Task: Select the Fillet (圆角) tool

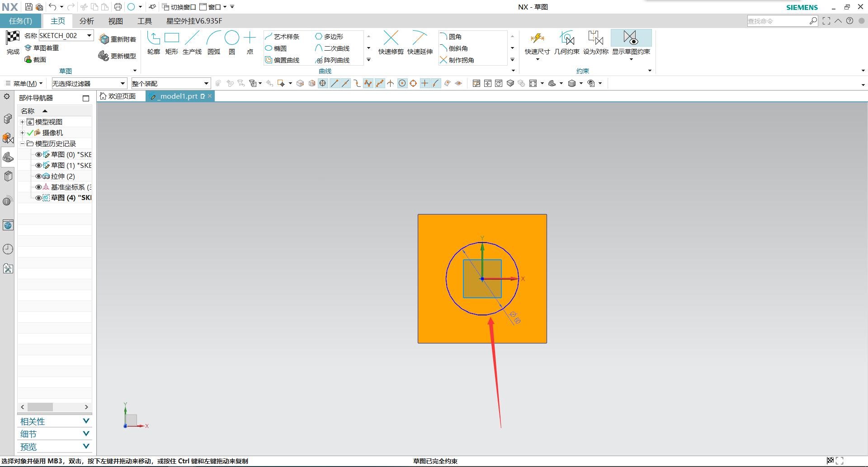Action: point(451,37)
